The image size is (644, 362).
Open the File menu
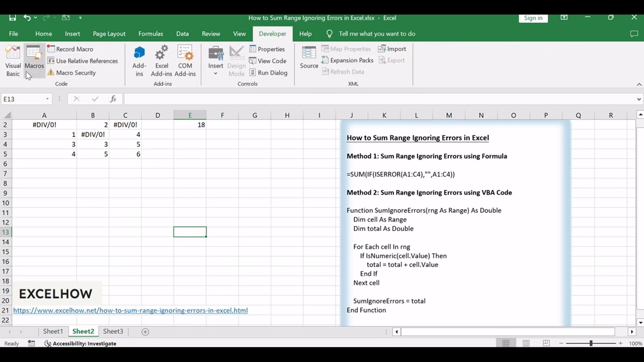click(x=14, y=34)
